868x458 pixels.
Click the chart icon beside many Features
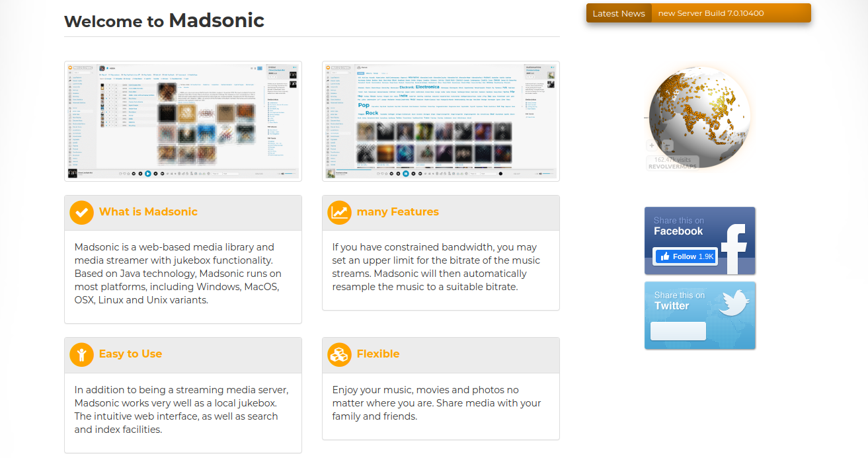coord(339,213)
